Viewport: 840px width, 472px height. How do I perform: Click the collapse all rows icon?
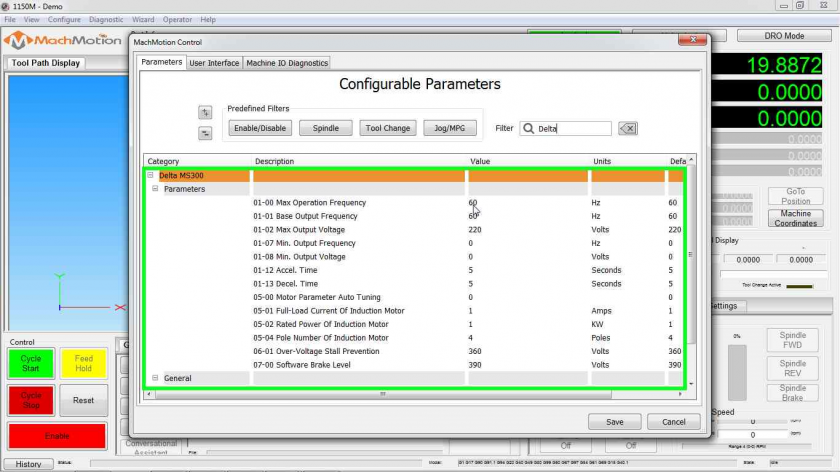[205, 133]
